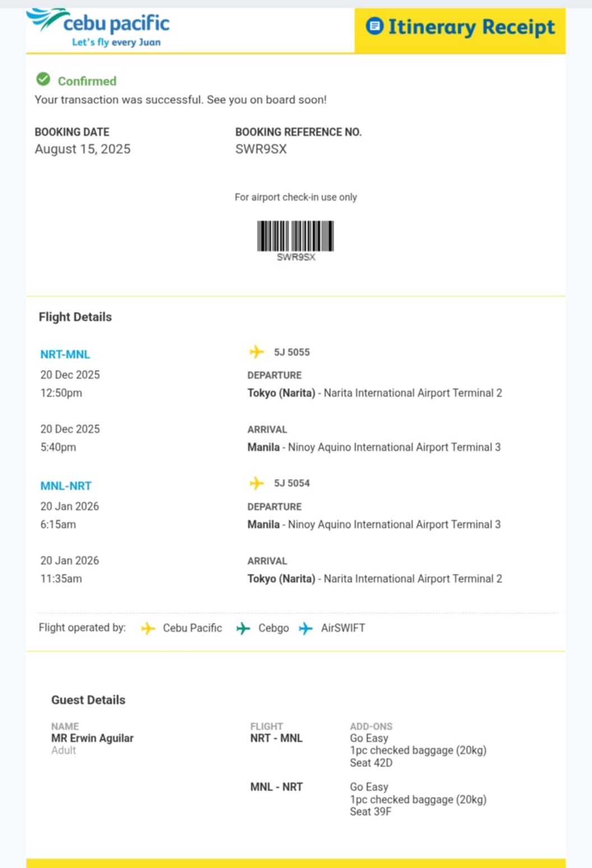Click the Itinerary Receipt header title
This screenshot has width=592, height=868.
coord(471,27)
